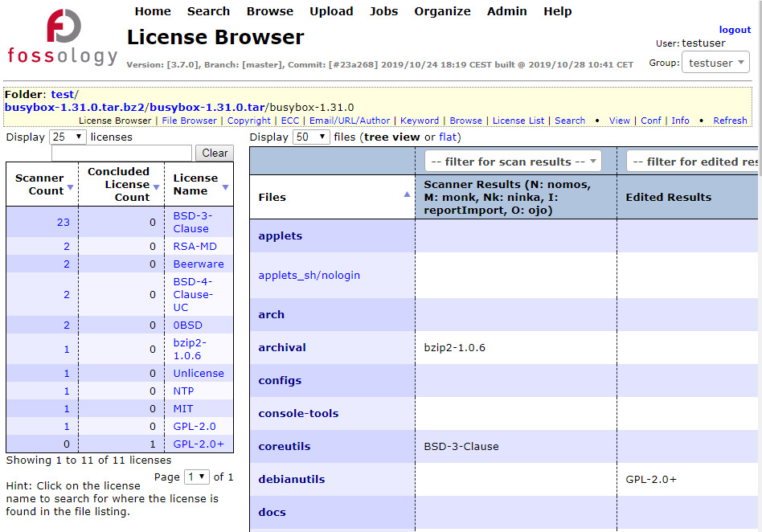Click scanner count 23 for BSD-3-Clause
Viewport: 762px width, 532px height.
coord(63,222)
